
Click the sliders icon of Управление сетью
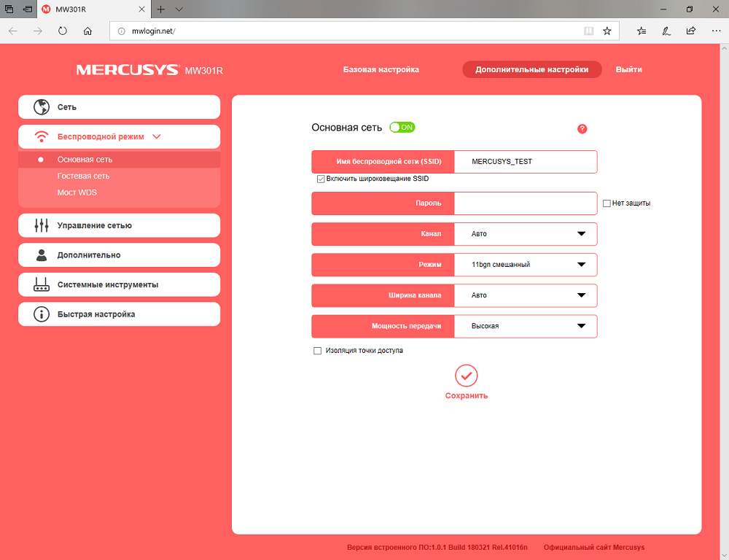click(x=42, y=225)
